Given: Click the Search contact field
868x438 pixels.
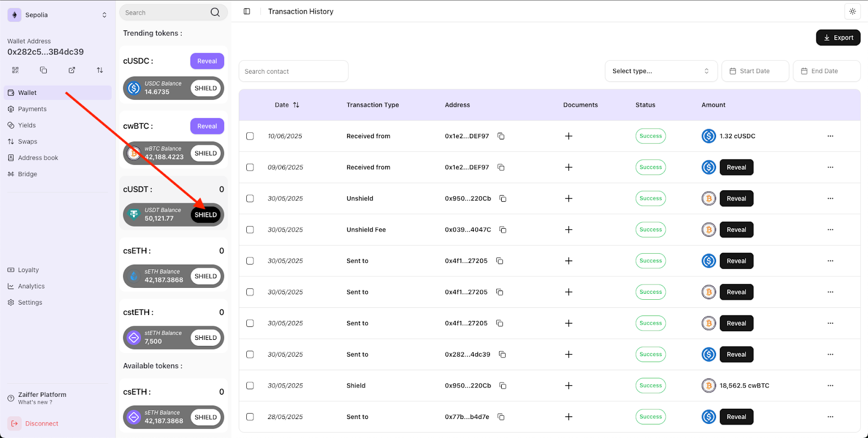Looking at the screenshot, I should 293,71.
